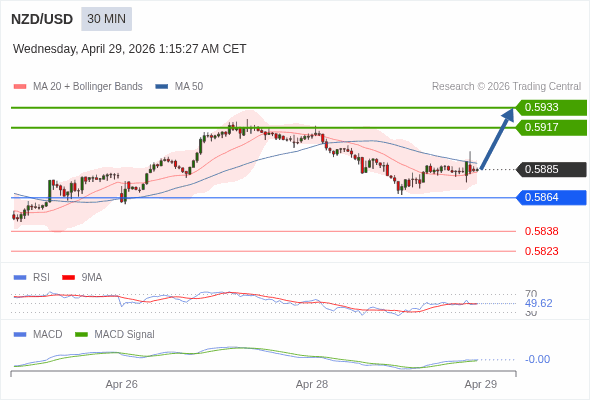Click the MACD value -0.00

[x=537, y=359]
